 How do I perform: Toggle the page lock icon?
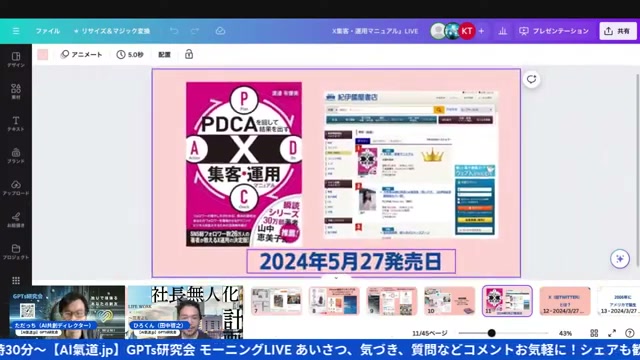(189, 55)
